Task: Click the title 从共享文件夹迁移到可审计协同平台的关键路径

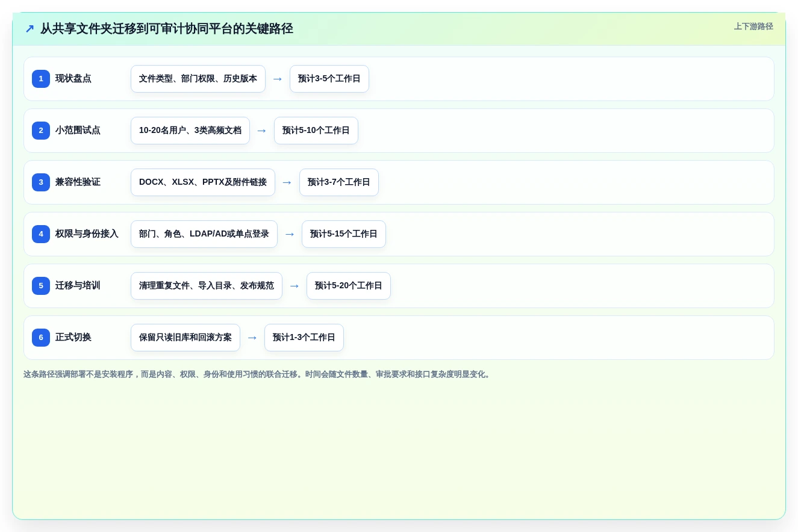Action: [x=167, y=29]
